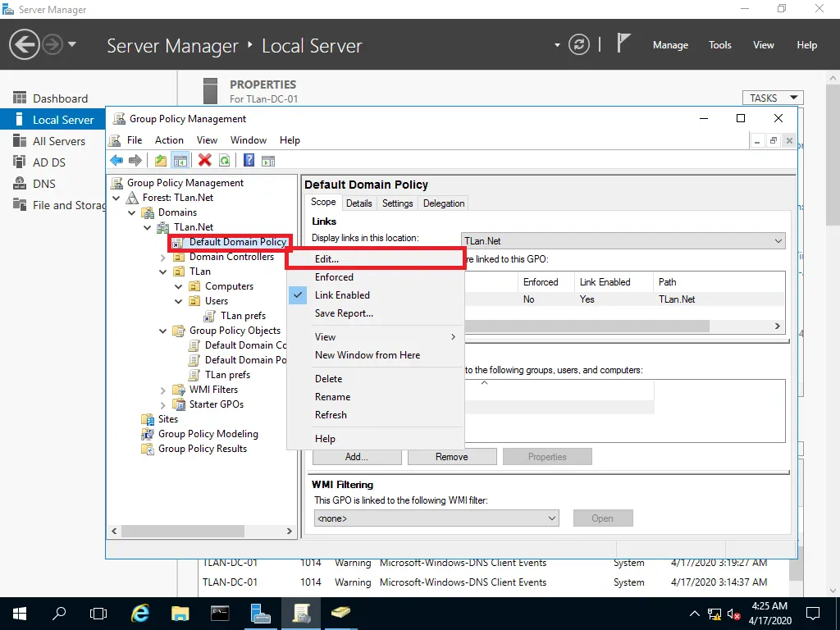The height and width of the screenshot is (630, 840).
Task: Open the 'Display links in this location' dropdown
Action: 623,241
